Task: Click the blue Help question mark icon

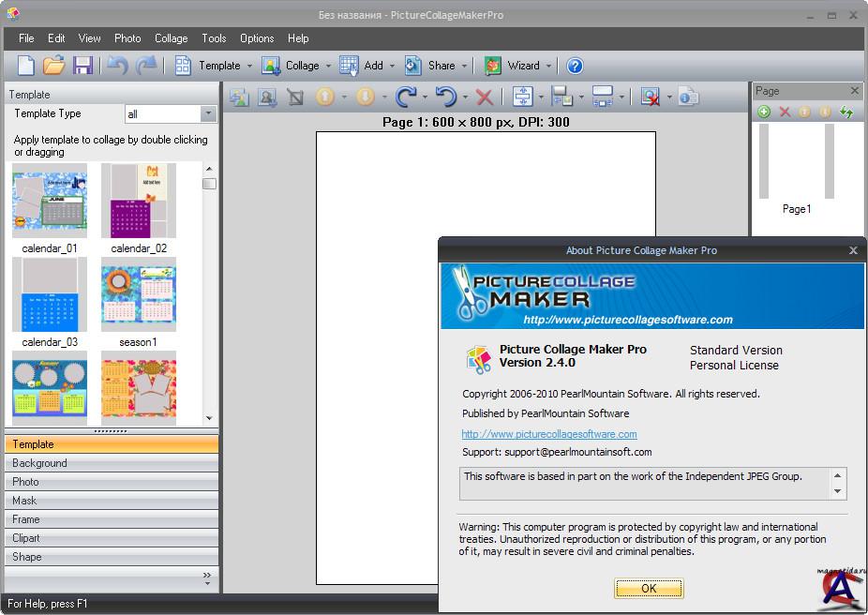Action: (575, 66)
